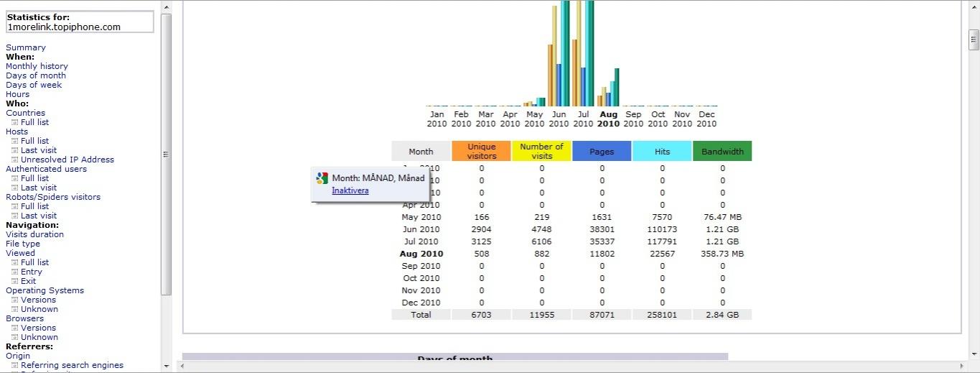The height and width of the screenshot is (373, 980).
Task: Open Last visit under Robots/Spiders visitors
Action: 39,216
